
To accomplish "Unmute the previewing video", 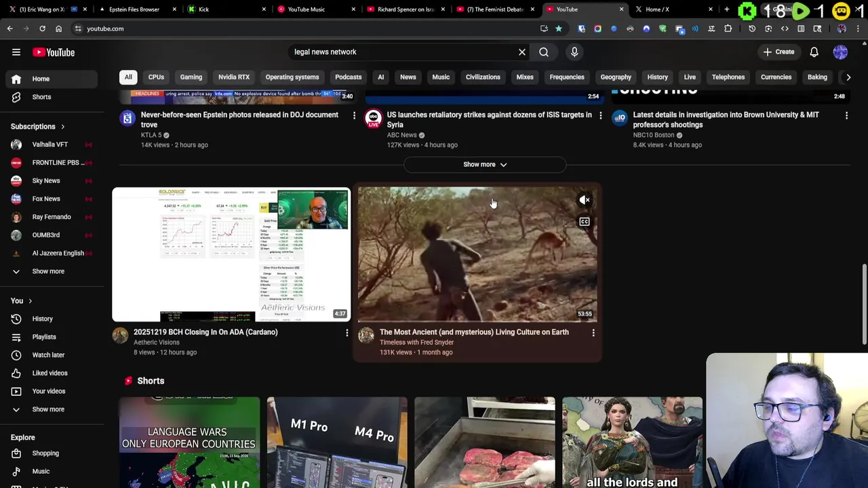I will coord(585,200).
